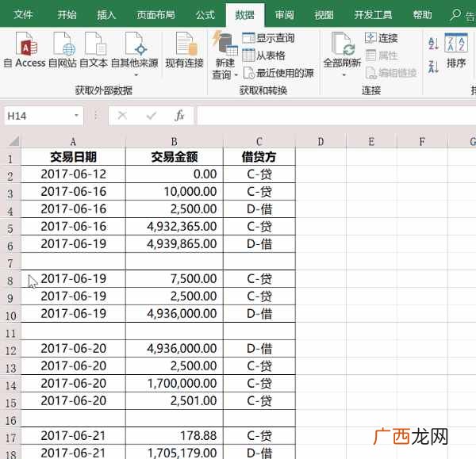Click insert function fx button
Viewport: 476px width, 459px height.
pyautogui.click(x=179, y=116)
